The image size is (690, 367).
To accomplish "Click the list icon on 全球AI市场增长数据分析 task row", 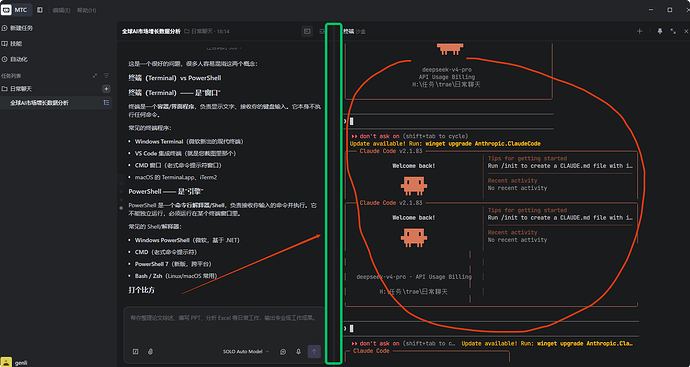I will click(106, 103).
